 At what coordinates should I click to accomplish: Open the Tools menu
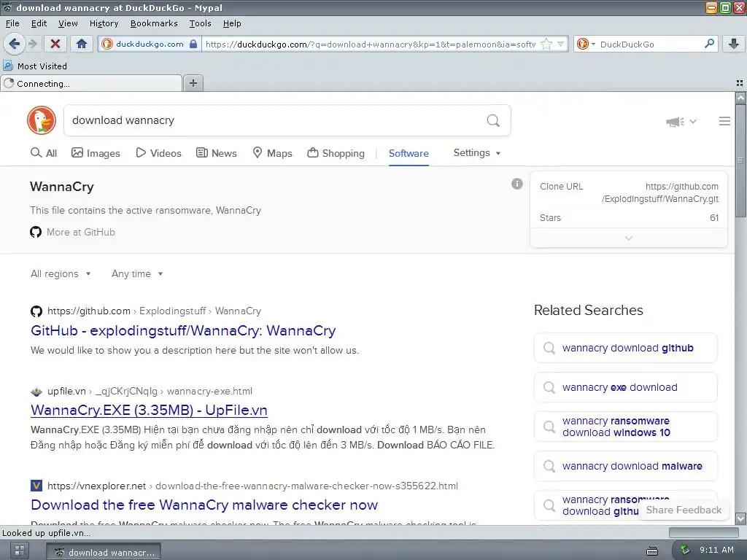(x=200, y=23)
